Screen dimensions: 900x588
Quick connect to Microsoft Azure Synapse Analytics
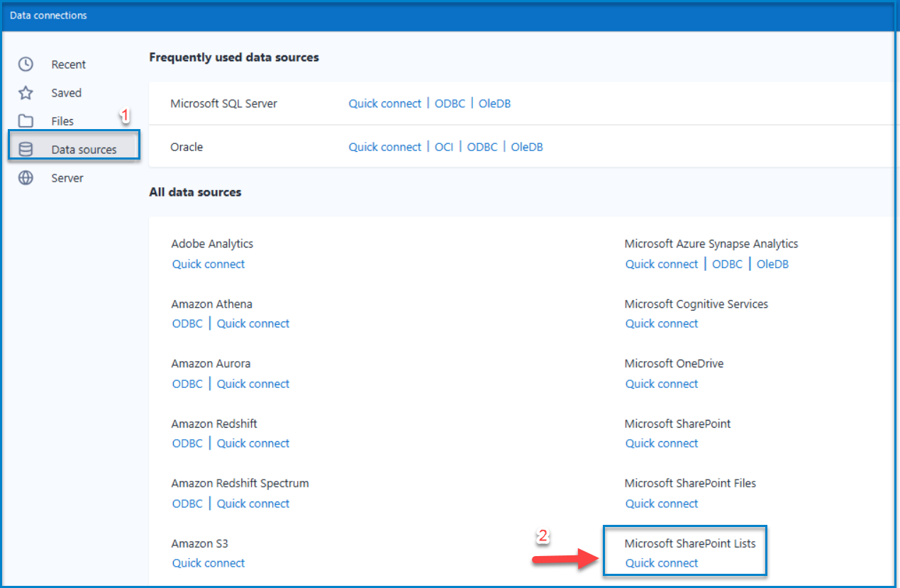[662, 264]
